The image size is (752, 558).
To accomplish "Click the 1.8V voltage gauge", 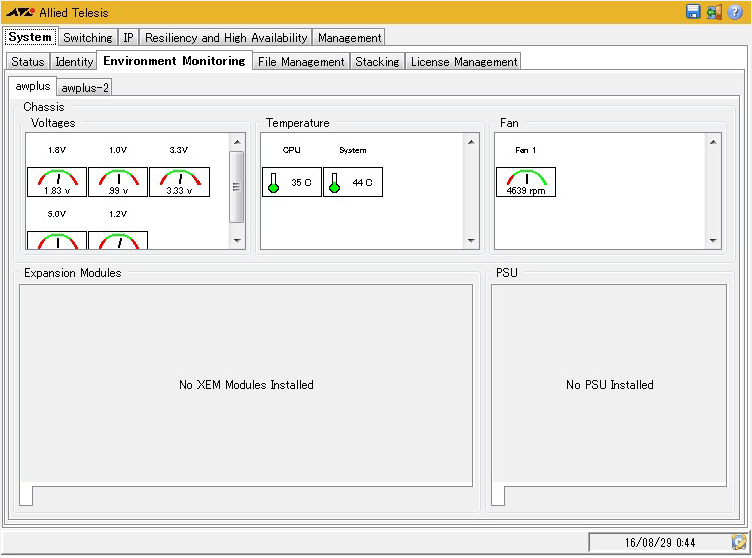I will pyautogui.click(x=57, y=182).
